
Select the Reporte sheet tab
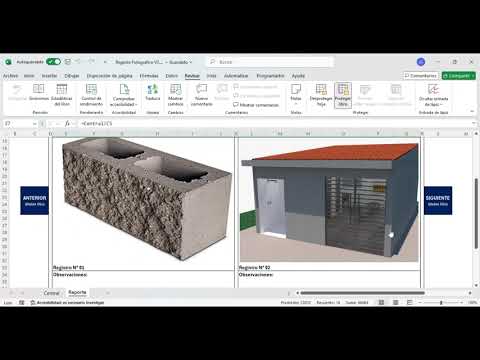tap(77, 292)
